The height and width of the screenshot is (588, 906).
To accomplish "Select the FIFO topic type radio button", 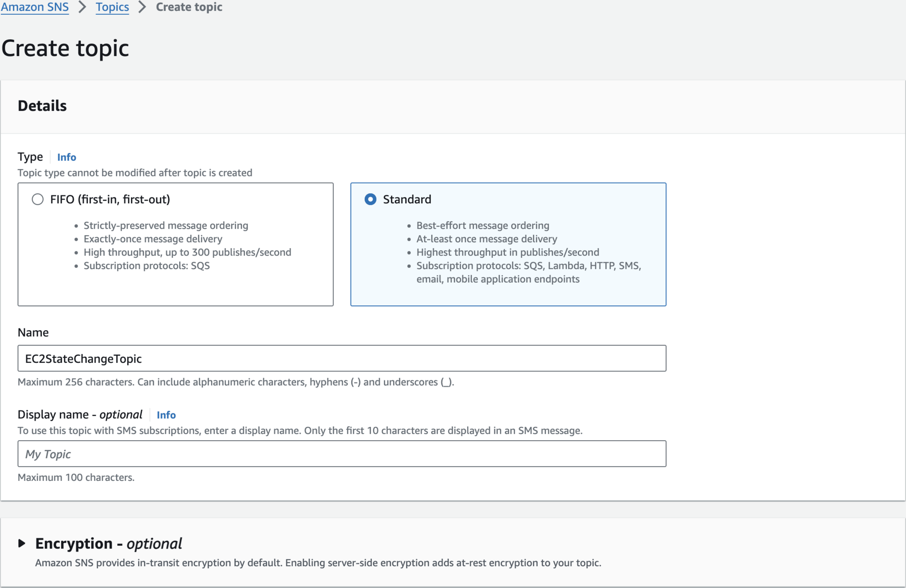I will point(37,199).
